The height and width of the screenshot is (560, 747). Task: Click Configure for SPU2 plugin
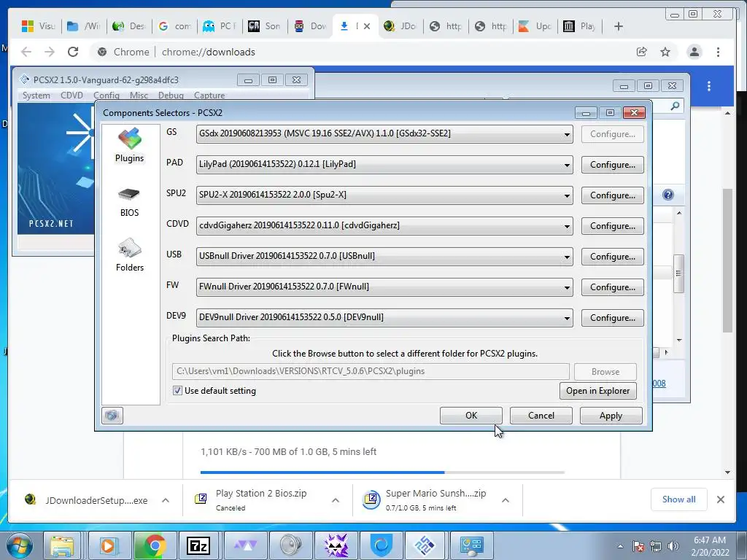(612, 195)
